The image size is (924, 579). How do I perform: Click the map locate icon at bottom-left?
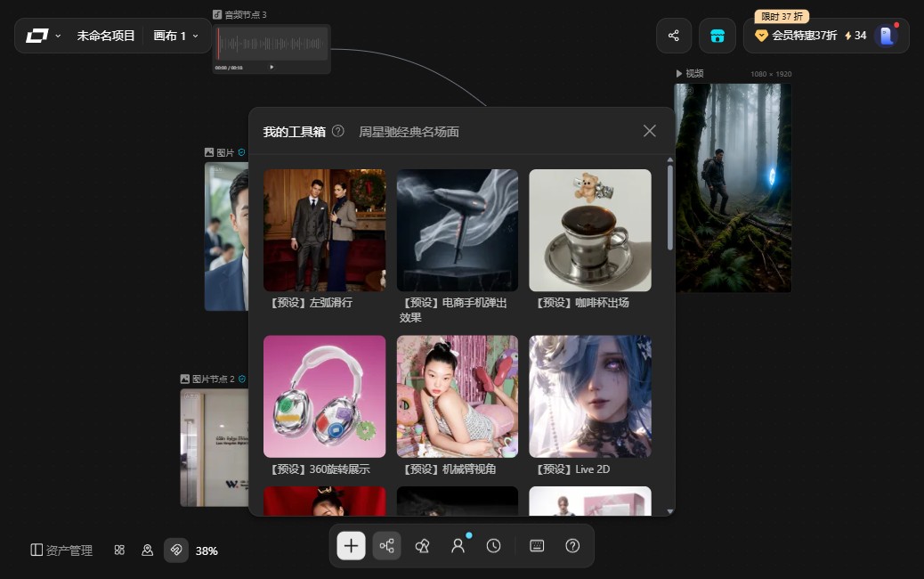coord(147,550)
